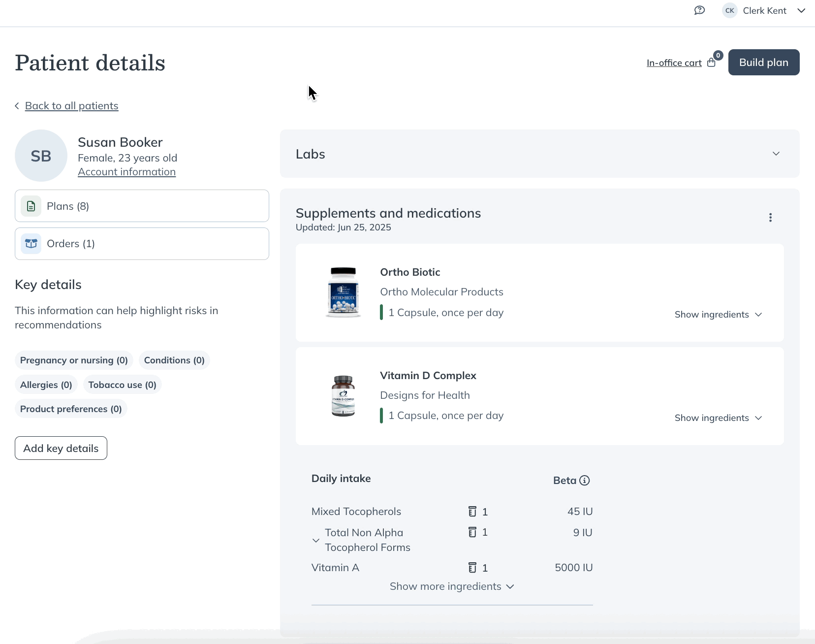Click the Add key details button
The width and height of the screenshot is (815, 644).
click(x=61, y=448)
